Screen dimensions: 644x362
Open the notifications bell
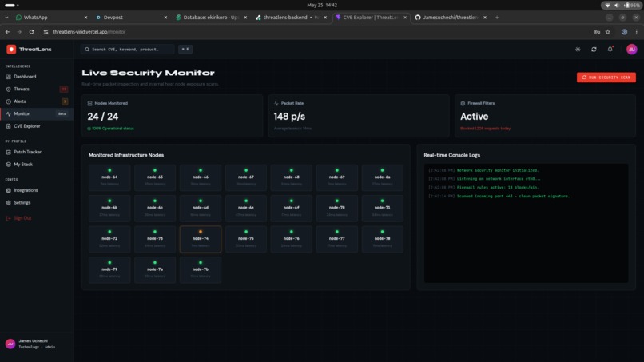pyautogui.click(x=610, y=50)
